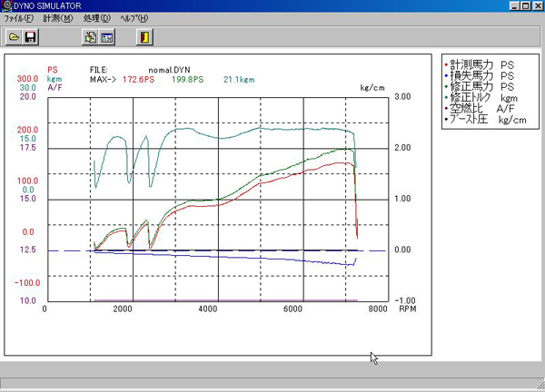Screen dimensions: 545x392
Task: Open the ファイル(F) menu
Action: [x=19, y=19]
